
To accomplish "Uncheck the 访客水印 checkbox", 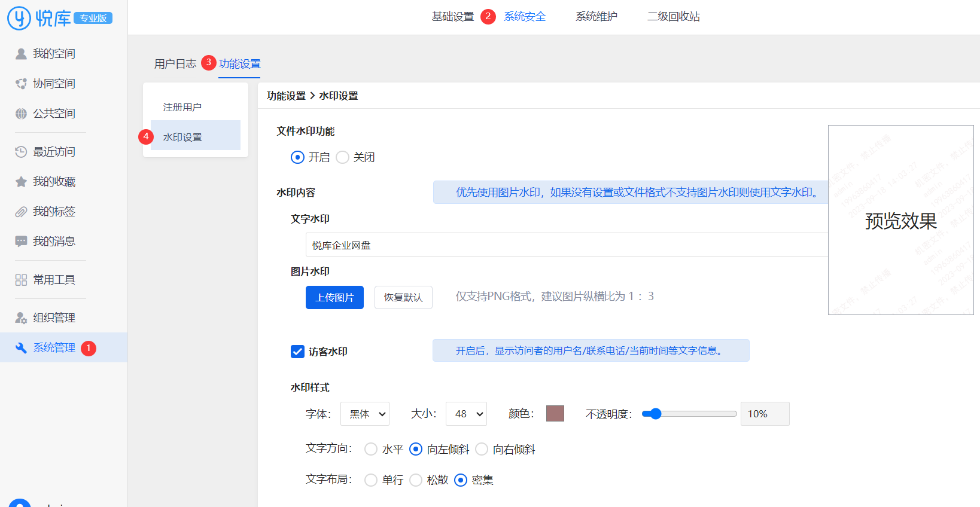I will point(297,352).
